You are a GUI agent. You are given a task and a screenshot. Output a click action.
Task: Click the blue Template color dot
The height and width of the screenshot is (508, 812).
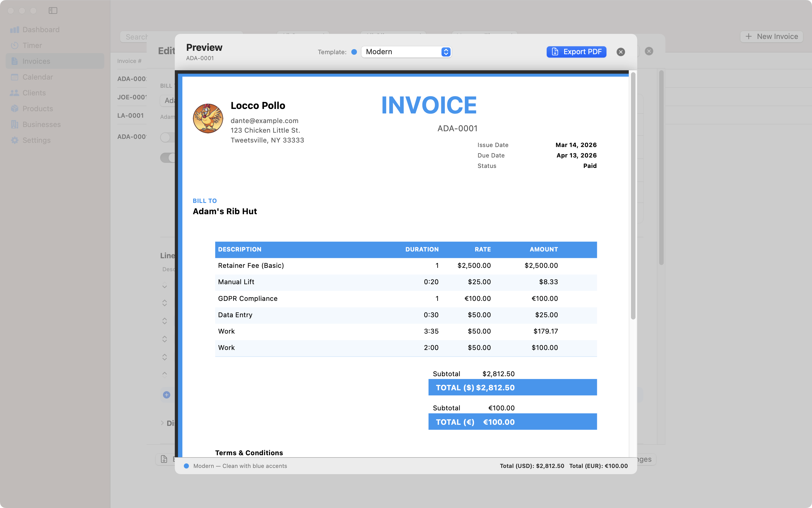point(354,52)
